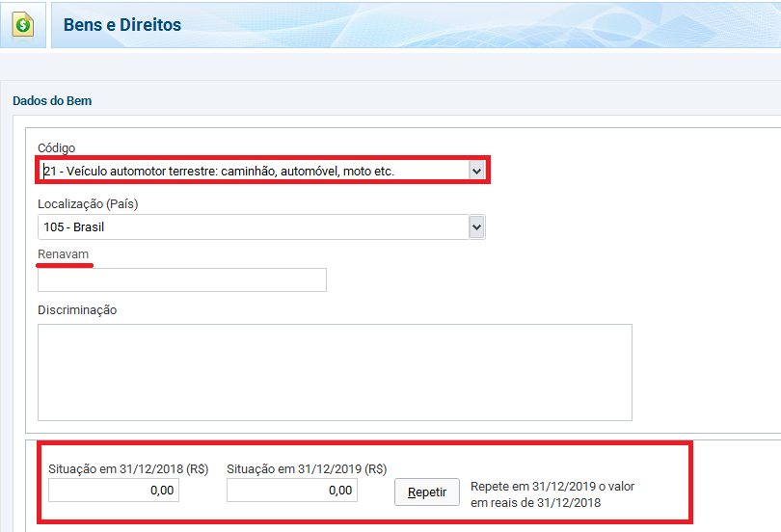Click the 'Dados do Bem' section heading
Screen dimensions: 781x532
(52, 100)
